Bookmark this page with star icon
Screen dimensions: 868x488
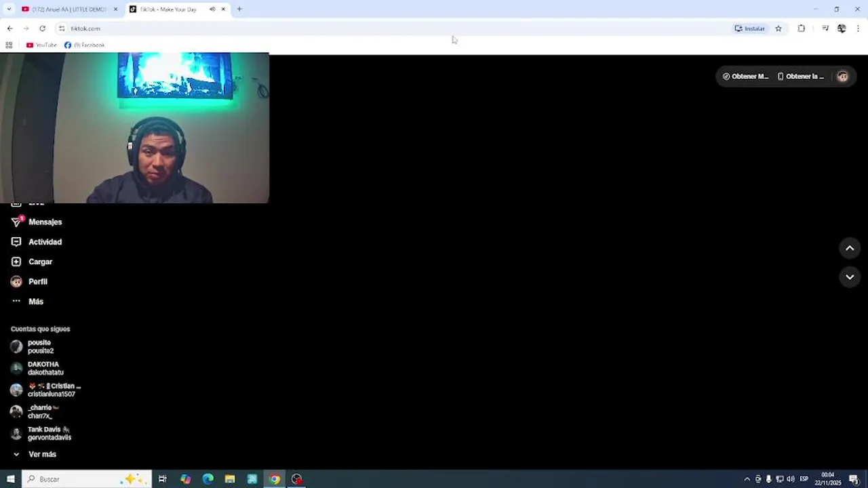tap(778, 28)
